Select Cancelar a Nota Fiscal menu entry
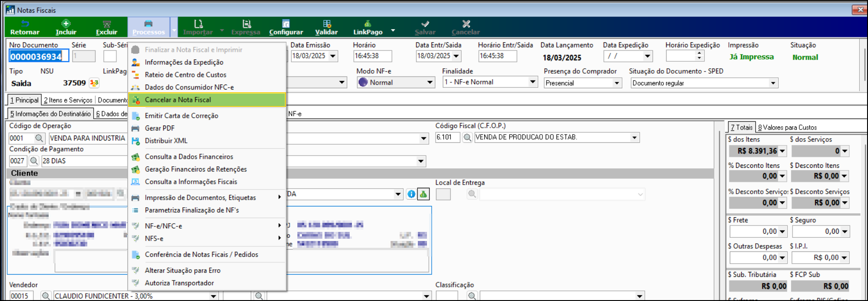This screenshot has height=301, width=868. pos(207,100)
